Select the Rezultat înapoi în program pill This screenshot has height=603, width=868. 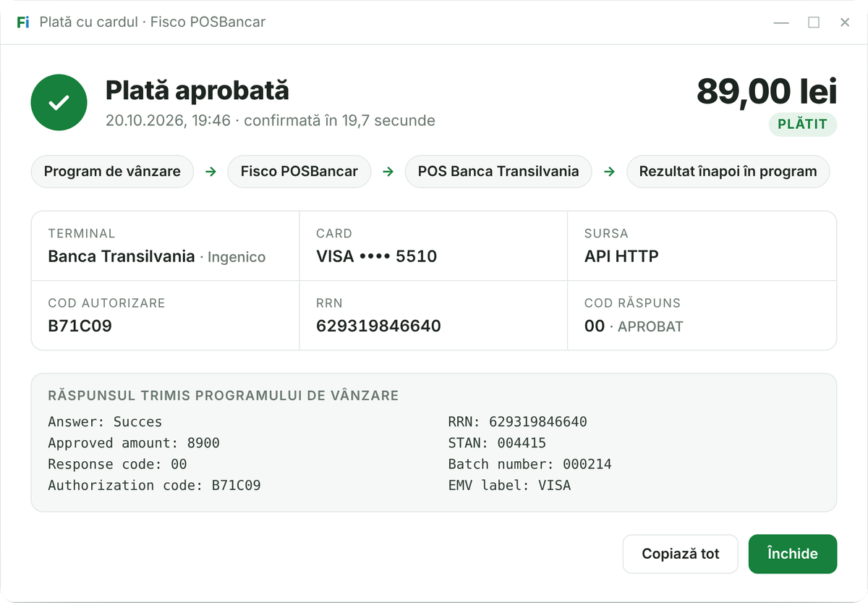(728, 172)
